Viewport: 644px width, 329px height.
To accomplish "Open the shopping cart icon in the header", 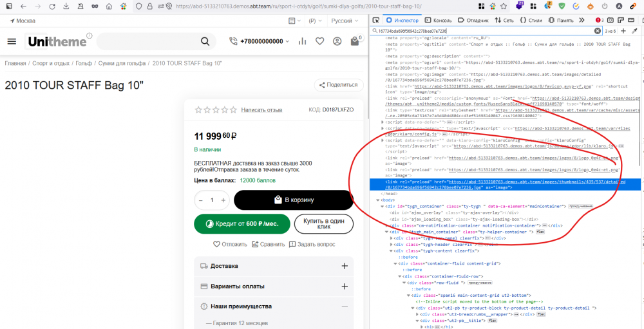I will tap(355, 42).
